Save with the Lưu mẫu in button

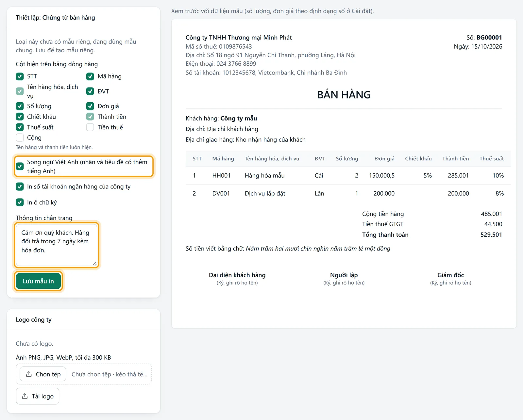click(38, 281)
